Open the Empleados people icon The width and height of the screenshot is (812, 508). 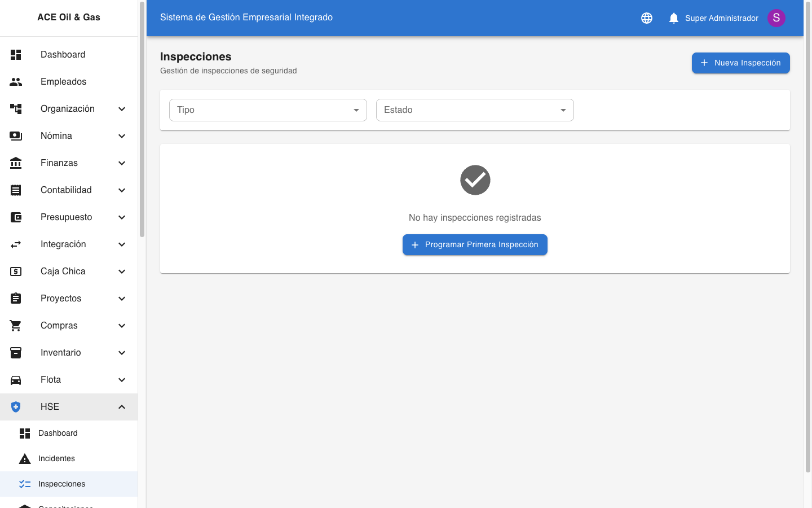16,81
